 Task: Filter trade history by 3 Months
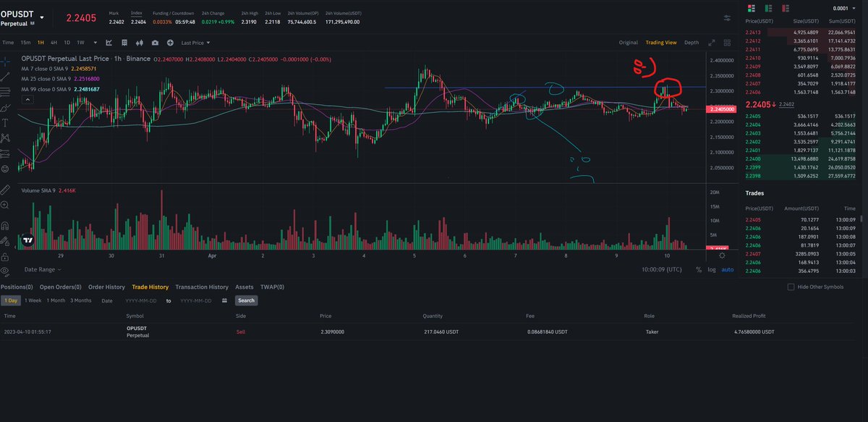81,300
